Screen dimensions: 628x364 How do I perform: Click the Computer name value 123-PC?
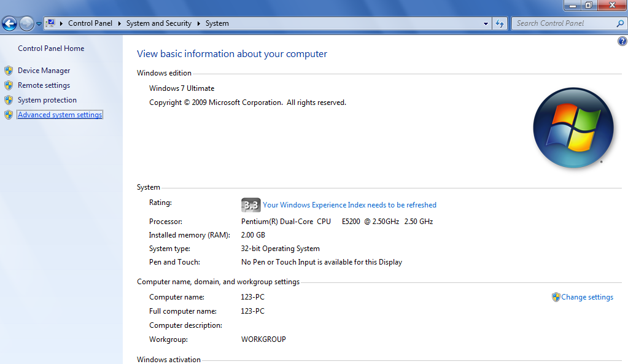coord(252,297)
